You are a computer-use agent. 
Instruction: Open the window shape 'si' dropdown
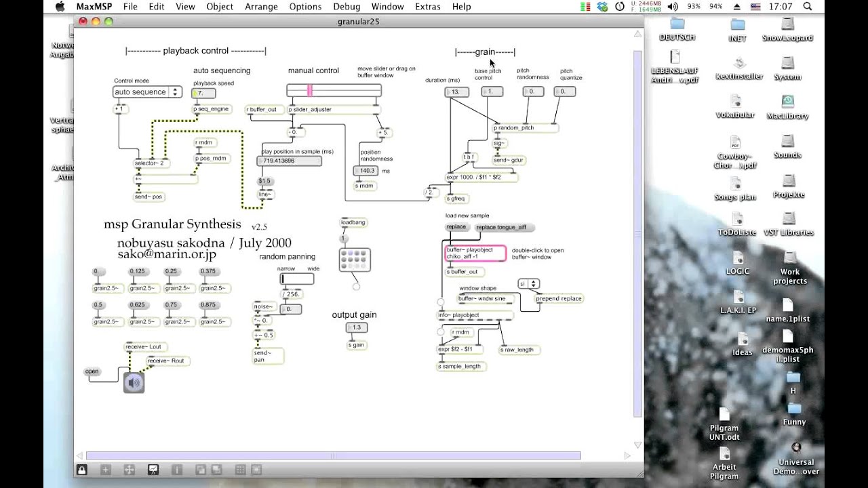(528, 283)
